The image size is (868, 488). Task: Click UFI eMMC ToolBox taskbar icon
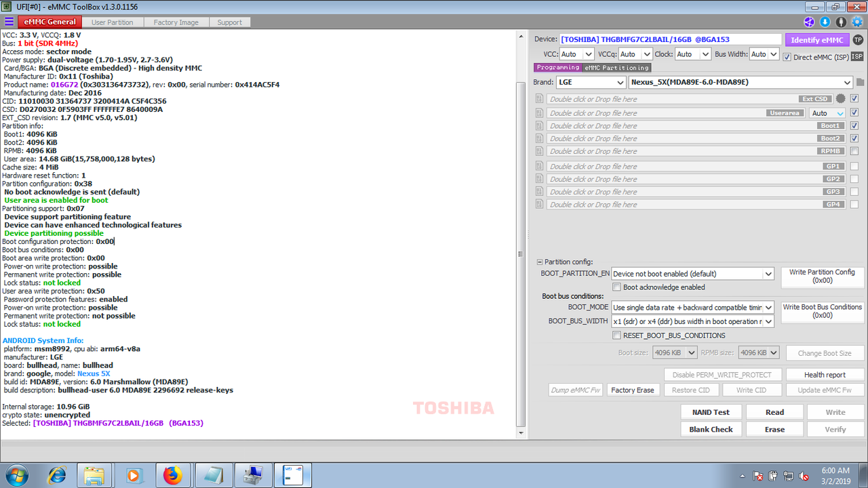click(x=294, y=475)
